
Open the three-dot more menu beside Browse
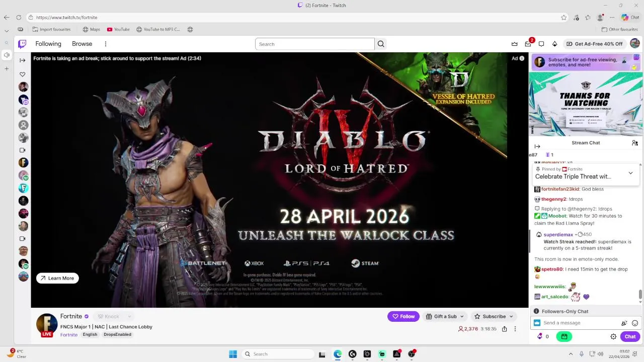[x=105, y=44]
